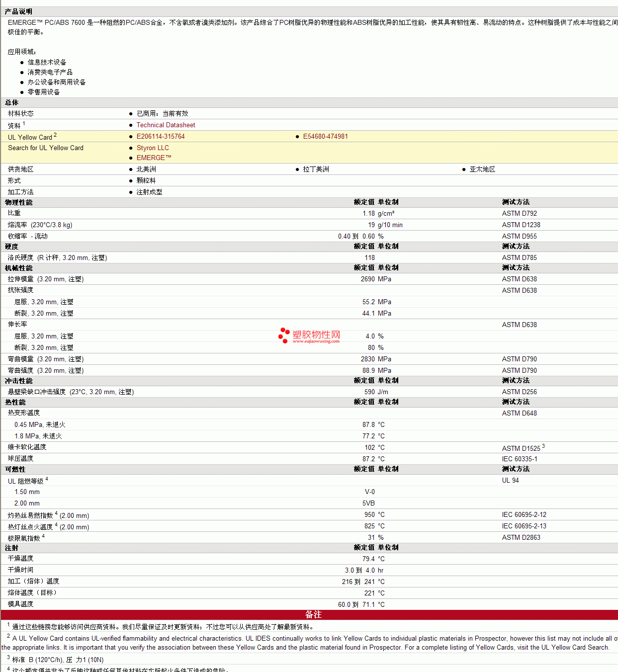Click the Search for UL Yellow Card label

(46, 148)
